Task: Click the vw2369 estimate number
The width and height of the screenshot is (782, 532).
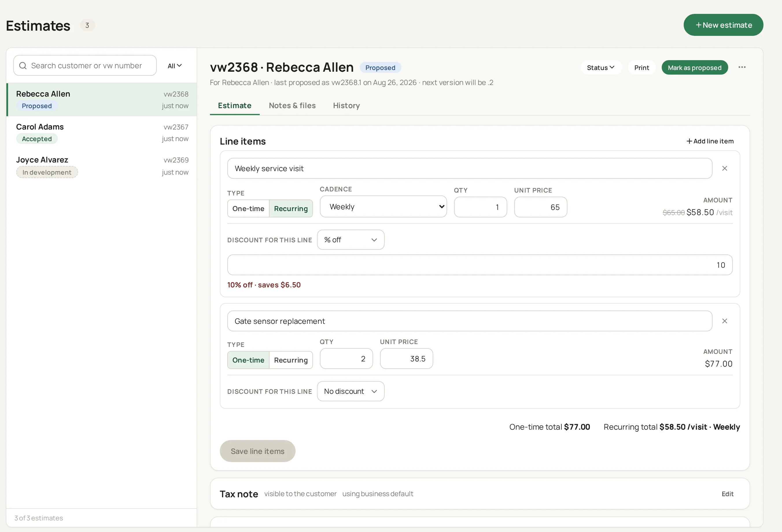Action: [176, 160]
